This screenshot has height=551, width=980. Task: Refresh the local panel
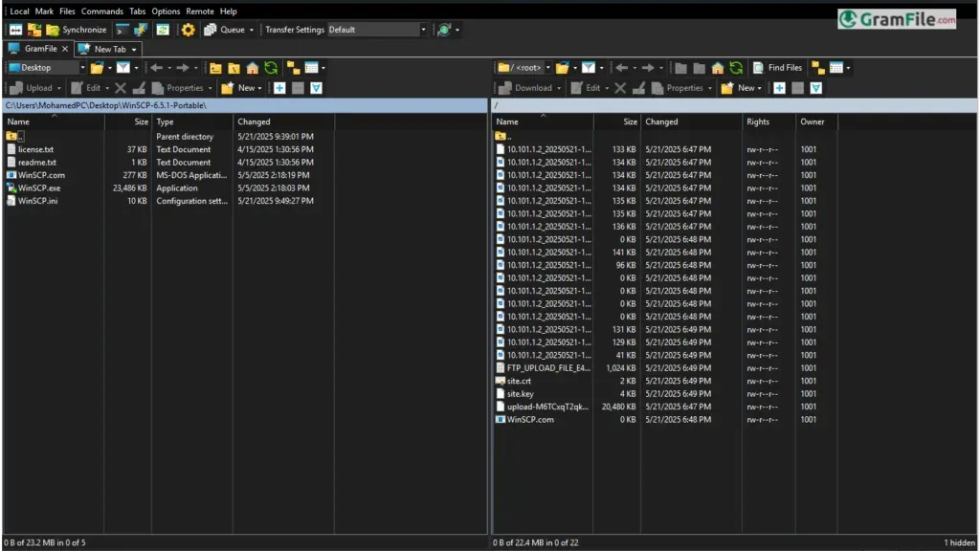[x=271, y=68]
